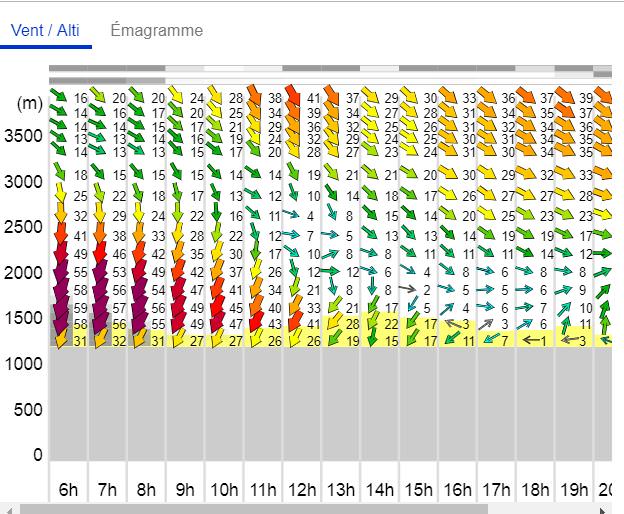The height and width of the screenshot is (514, 624).
Task: Click the right arrow of horizontal scrollbar
Action: point(604,510)
